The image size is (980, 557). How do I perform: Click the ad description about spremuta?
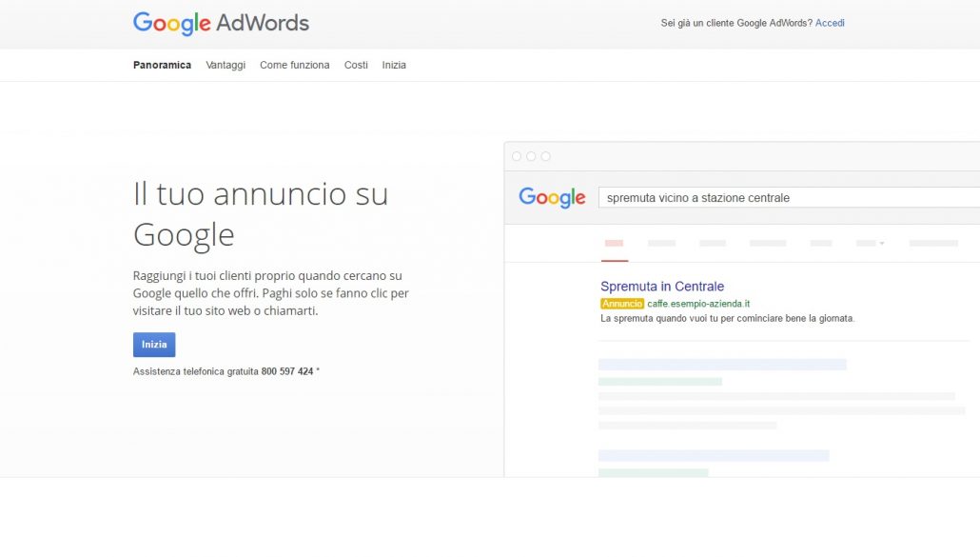click(x=727, y=318)
